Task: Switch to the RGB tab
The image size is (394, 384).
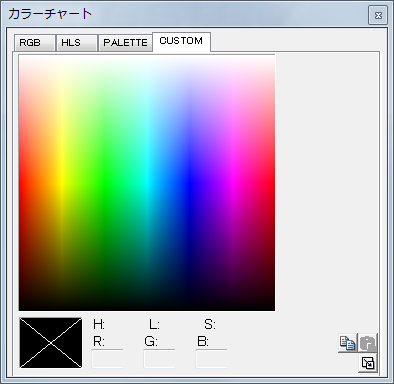Action: 35,43
